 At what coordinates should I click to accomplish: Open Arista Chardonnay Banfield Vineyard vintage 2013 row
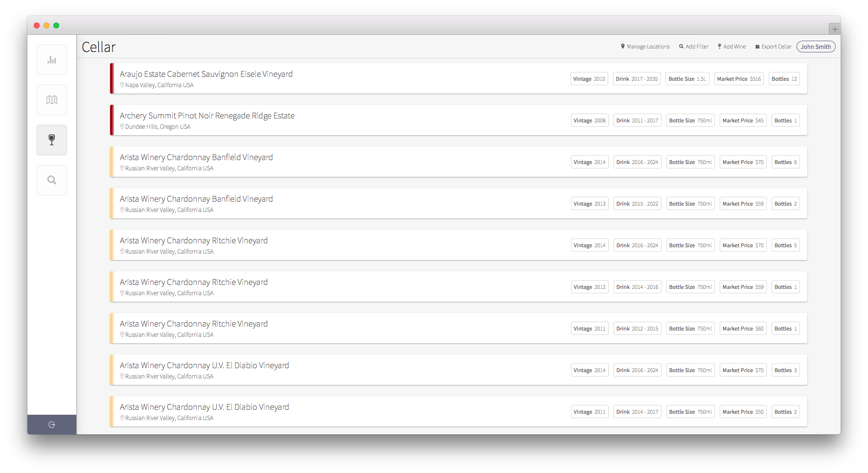[x=459, y=203]
